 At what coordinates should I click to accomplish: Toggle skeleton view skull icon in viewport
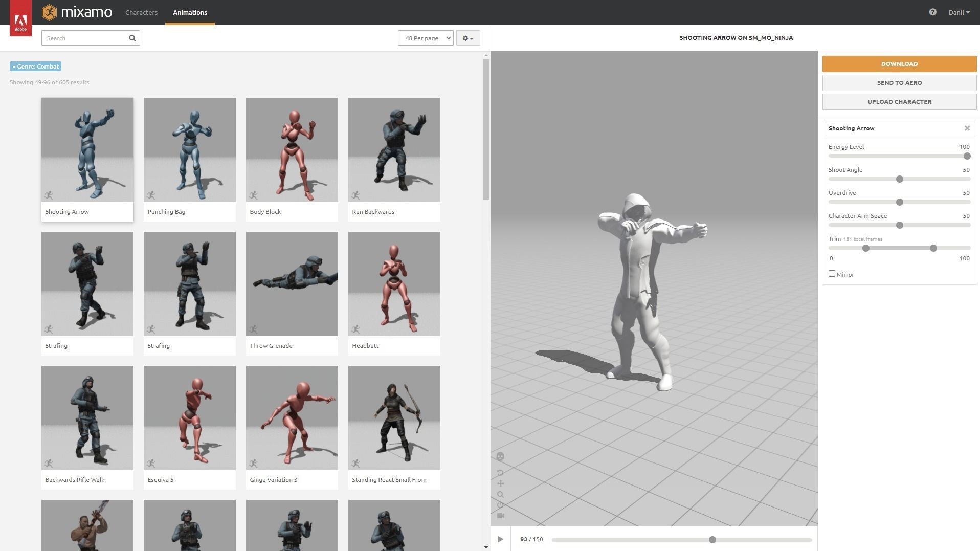coord(500,456)
